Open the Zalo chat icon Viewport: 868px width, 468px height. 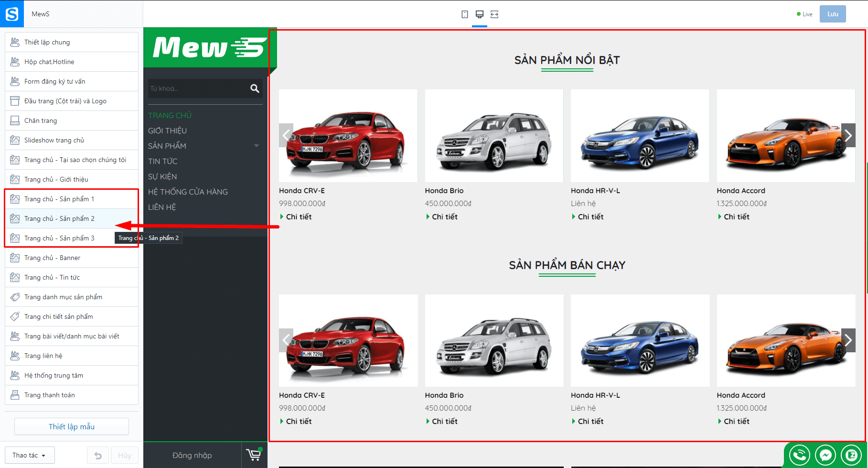pos(851,455)
